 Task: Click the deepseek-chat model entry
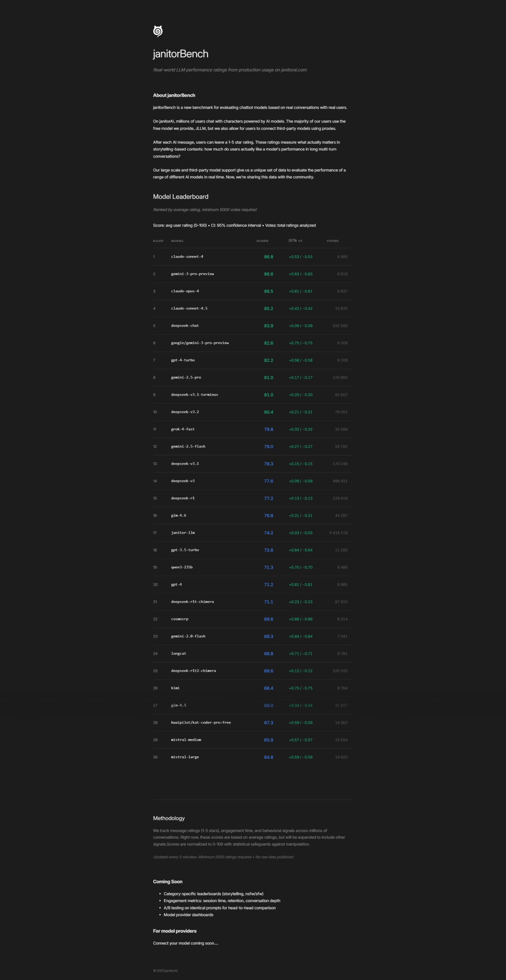pyautogui.click(x=185, y=326)
